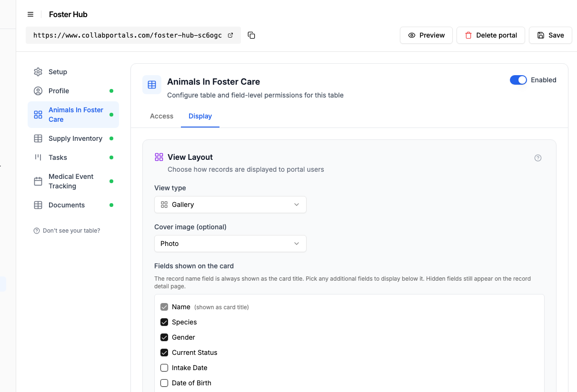
Task: Click the View type label
Action: [x=170, y=188]
